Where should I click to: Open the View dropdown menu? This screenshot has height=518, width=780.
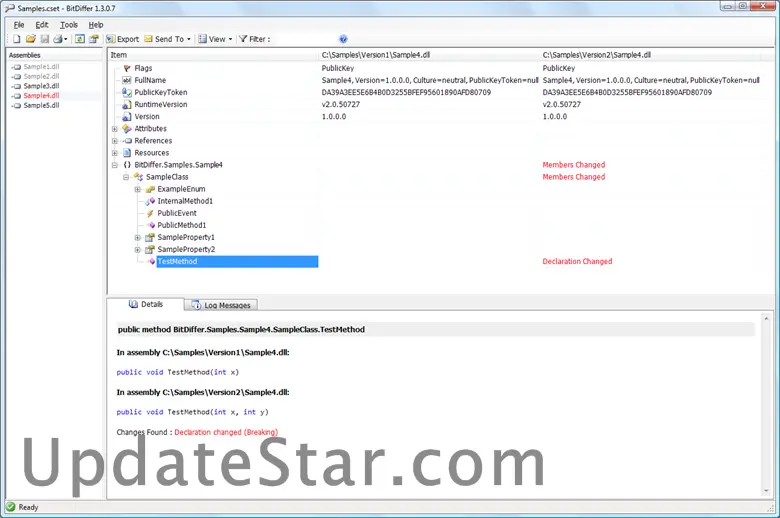coord(215,39)
